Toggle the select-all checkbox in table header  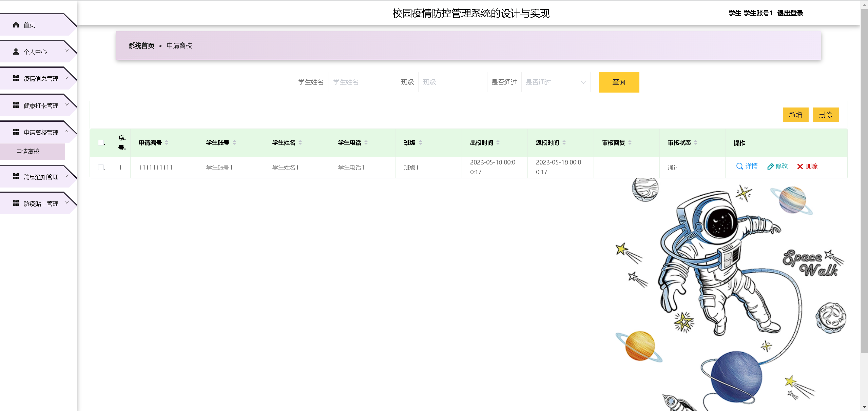pos(101,142)
